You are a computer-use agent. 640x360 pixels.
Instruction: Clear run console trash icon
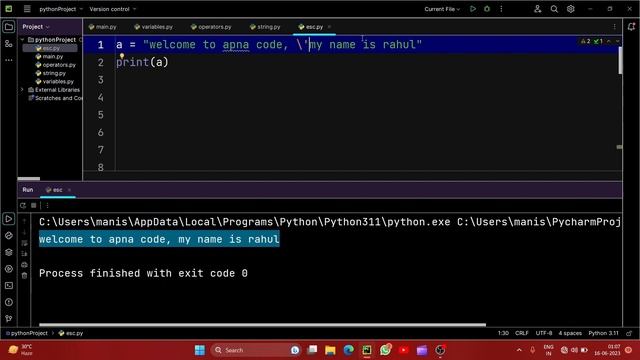tap(24, 276)
